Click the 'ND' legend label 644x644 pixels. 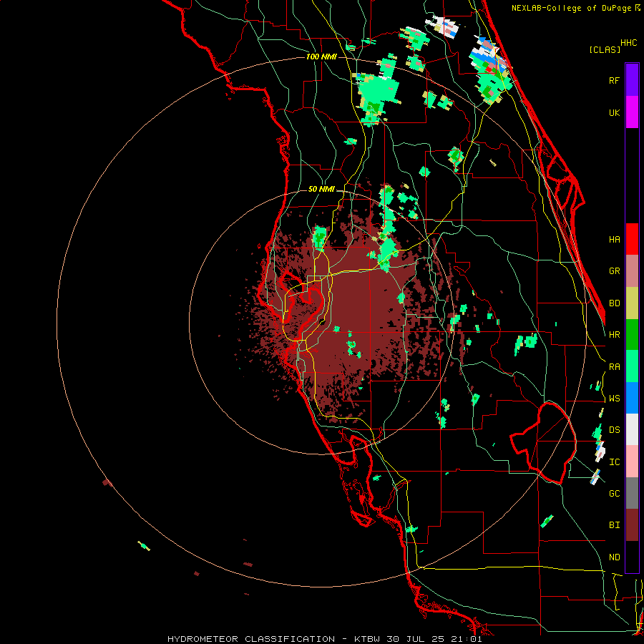[x=614, y=557]
